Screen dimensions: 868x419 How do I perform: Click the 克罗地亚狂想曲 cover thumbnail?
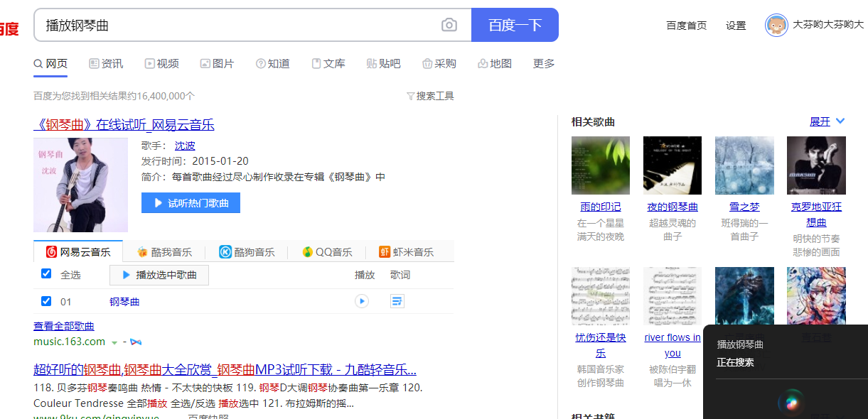click(x=816, y=165)
